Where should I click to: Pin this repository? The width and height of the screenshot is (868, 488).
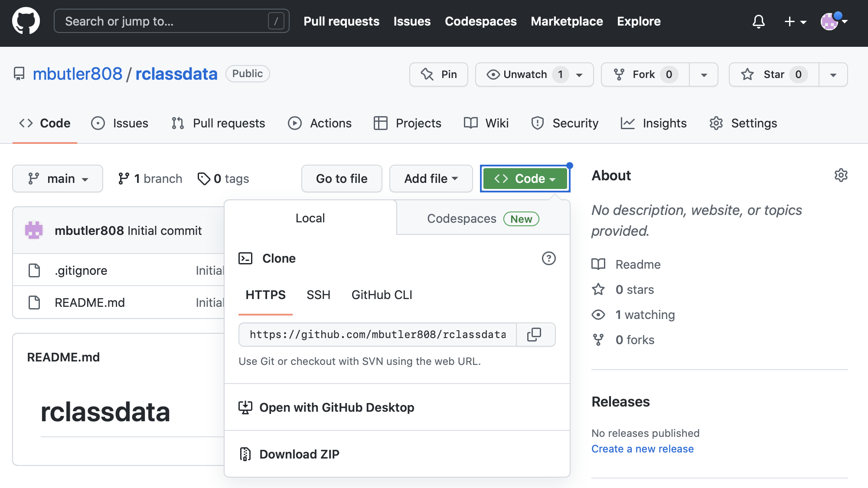(439, 75)
